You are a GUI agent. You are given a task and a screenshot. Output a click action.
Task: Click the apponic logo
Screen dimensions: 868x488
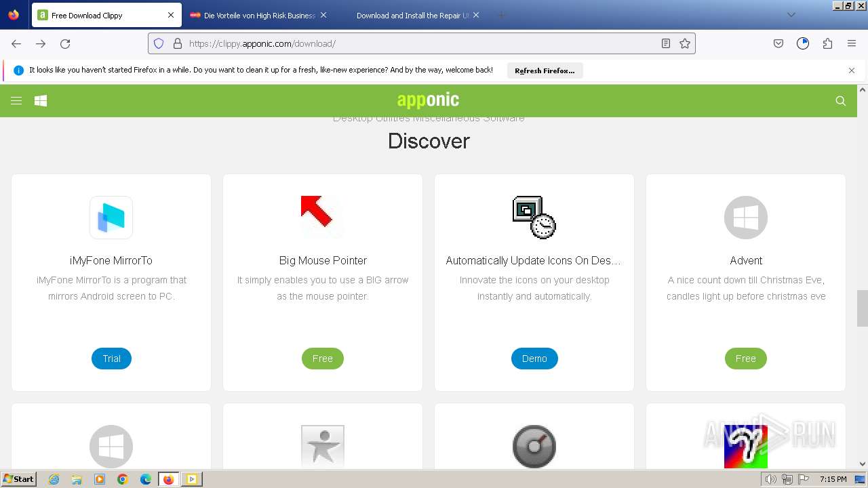coord(428,100)
